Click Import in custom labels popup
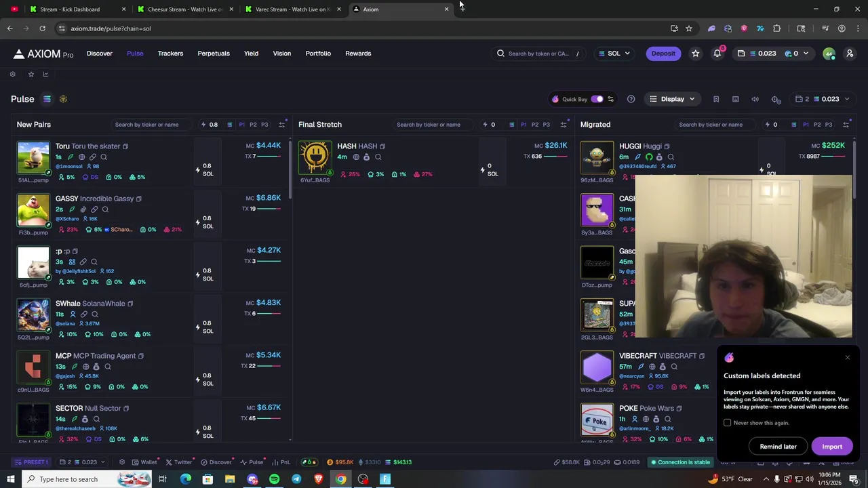Screen dimensions: 868x488 tap(832, 447)
